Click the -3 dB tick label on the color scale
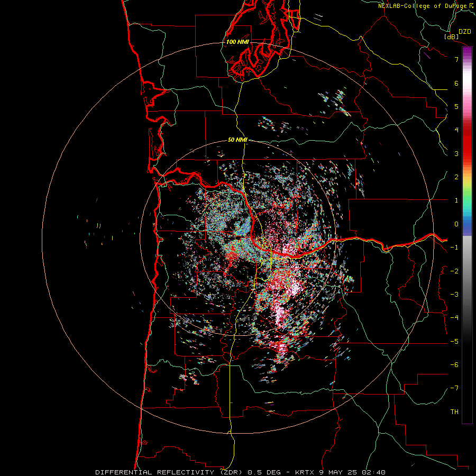Viewport: 476px width, 476px height. (454, 295)
